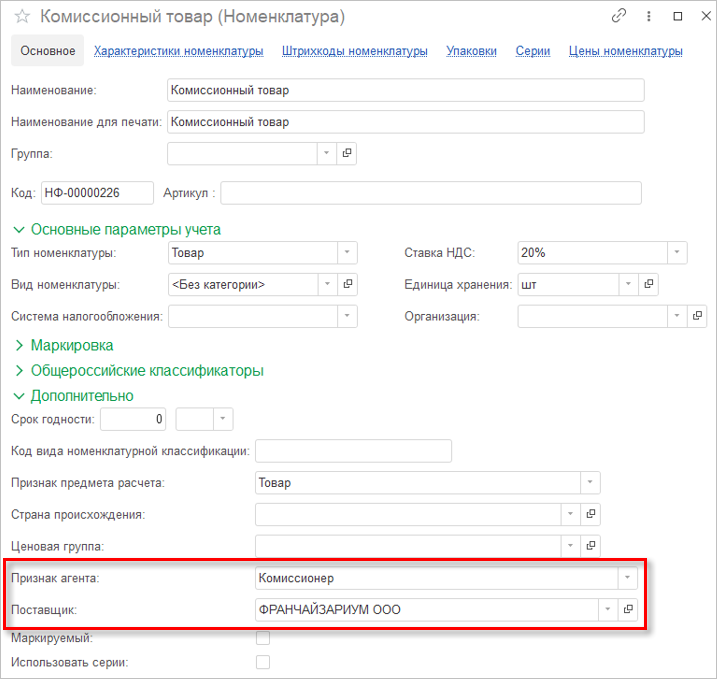This screenshot has height=679, width=717.
Task: Open the Признак агента dropdown
Action: pos(627,577)
